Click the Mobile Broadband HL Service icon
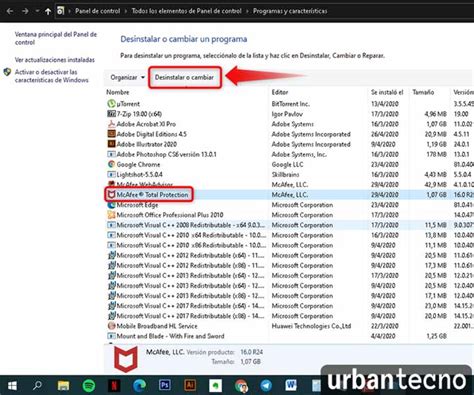The height and width of the screenshot is (395, 474). point(111,326)
